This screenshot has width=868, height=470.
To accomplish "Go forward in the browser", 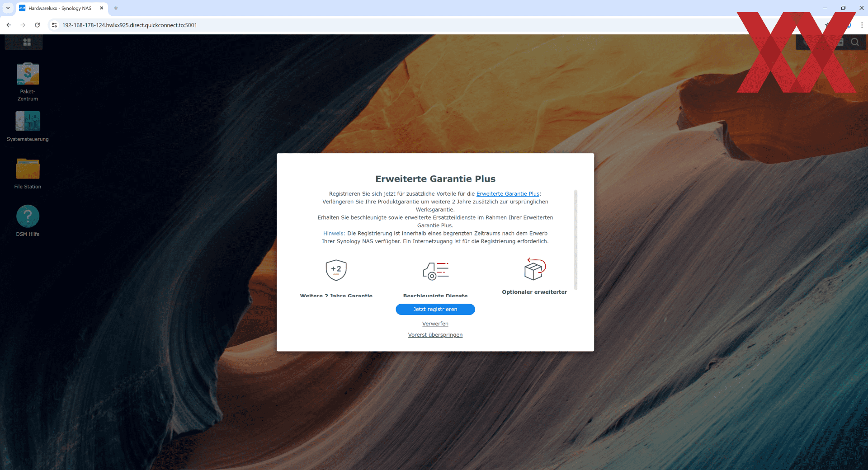I will point(23,25).
